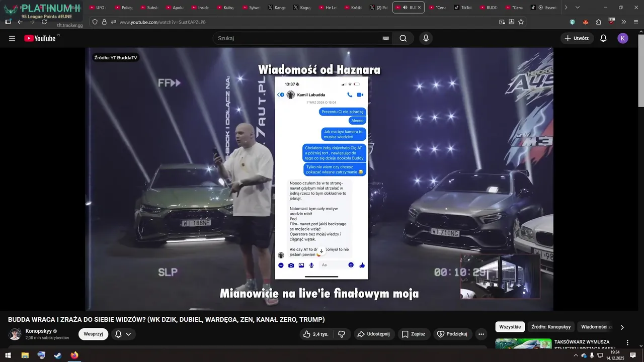Open Windows Start menu
The image size is (644, 362).
click(x=8, y=355)
